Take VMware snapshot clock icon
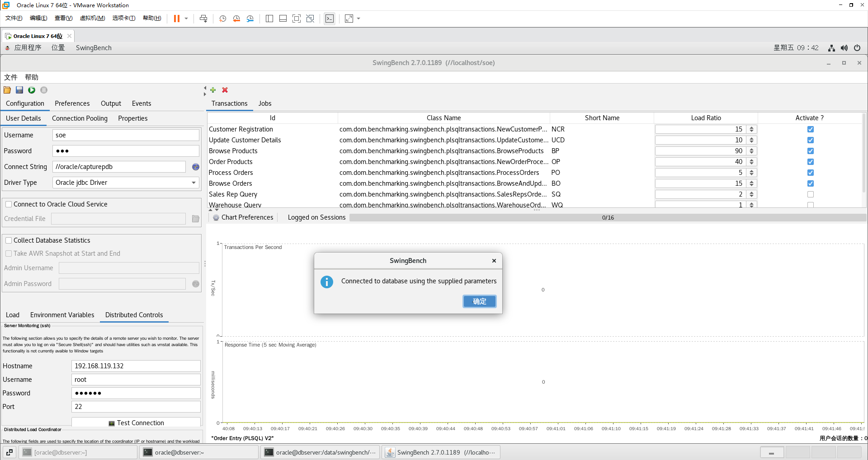Image resolution: width=868 pixels, height=460 pixels. [223, 19]
